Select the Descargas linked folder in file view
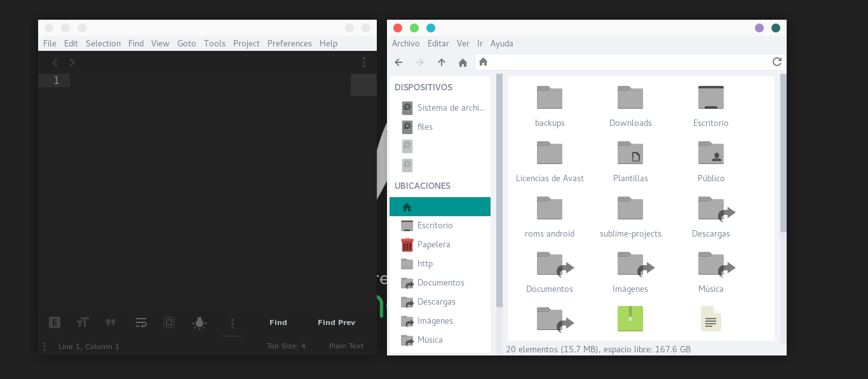 point(716,209)
